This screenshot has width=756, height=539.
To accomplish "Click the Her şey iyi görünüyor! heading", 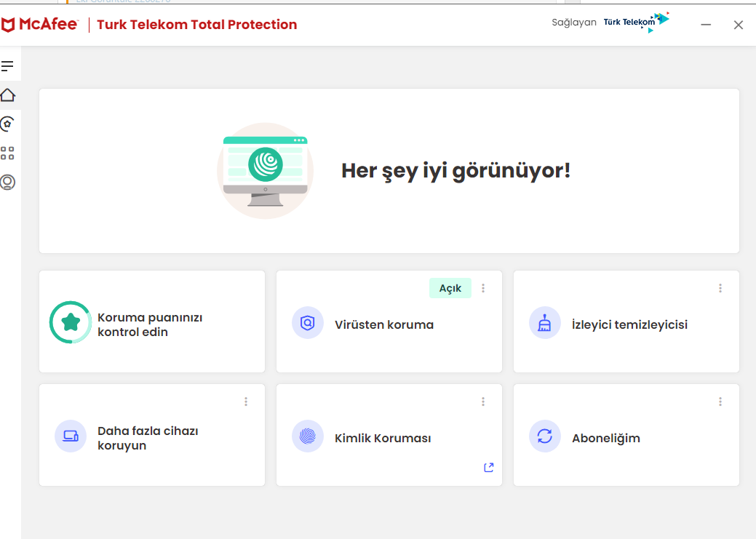I will [455, 171].
